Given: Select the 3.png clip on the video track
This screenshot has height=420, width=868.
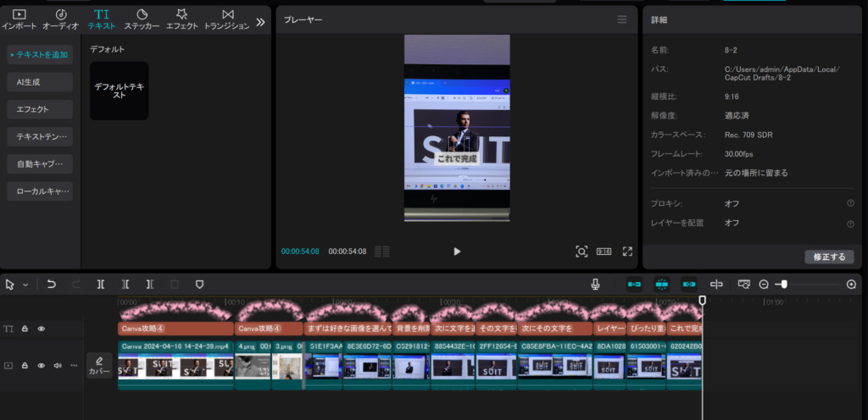Looking at the screenshot, I should tap(287, 365).
